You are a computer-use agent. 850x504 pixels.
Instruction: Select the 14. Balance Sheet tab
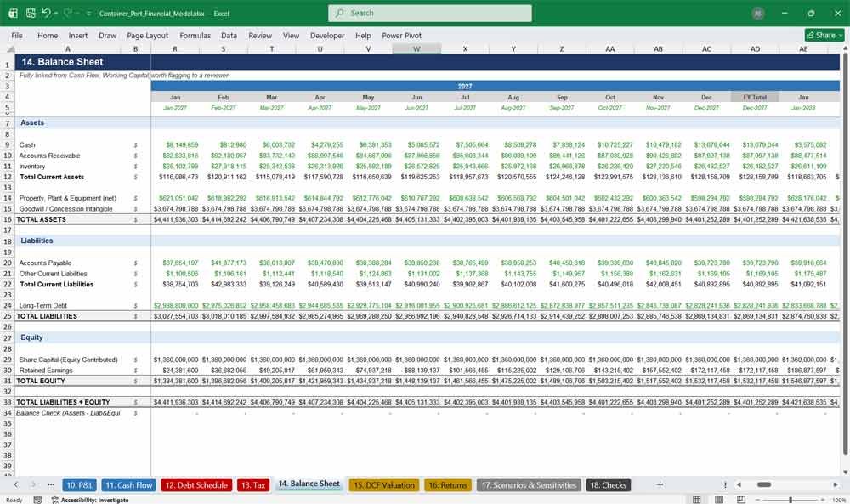(309, 484)
